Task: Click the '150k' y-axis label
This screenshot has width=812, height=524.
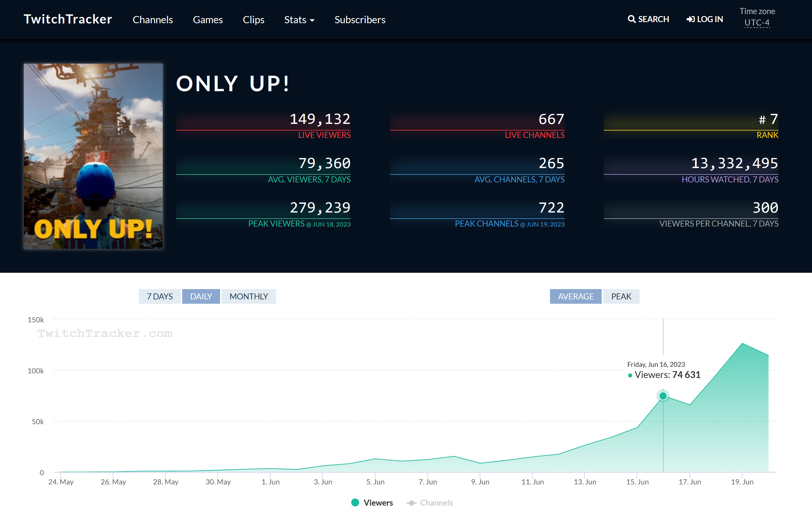Action: 36,320
